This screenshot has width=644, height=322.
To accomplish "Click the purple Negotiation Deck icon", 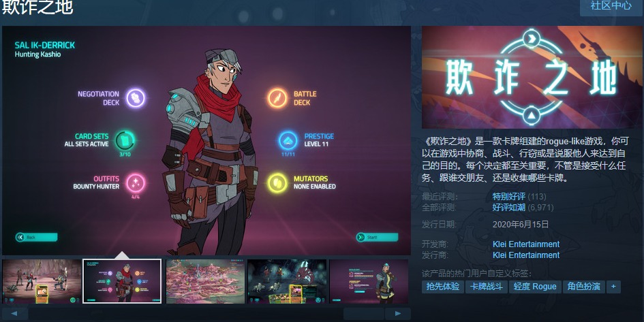I will 135,98.
